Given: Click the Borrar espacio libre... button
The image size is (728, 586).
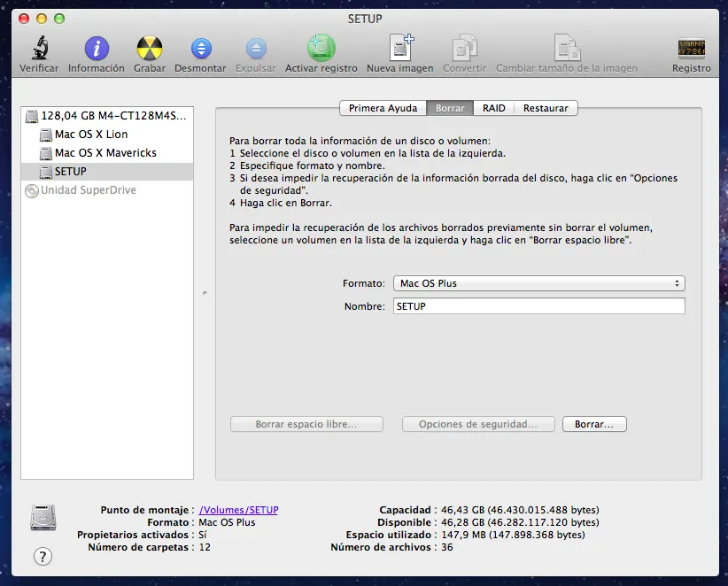Looking at the screenshot, I should (306, 424).
